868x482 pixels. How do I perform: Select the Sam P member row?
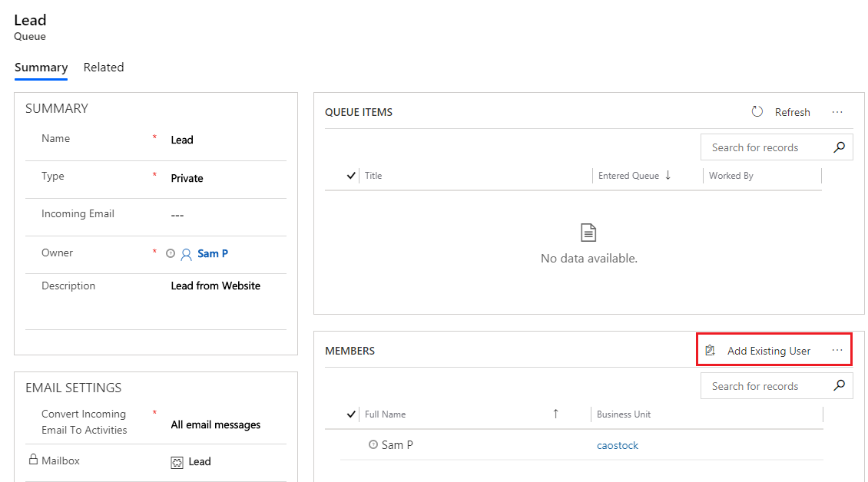point(581,445)
